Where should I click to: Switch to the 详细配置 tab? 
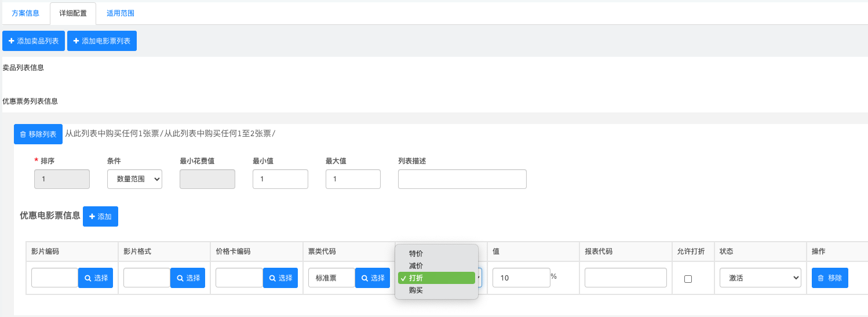(73, 13)
